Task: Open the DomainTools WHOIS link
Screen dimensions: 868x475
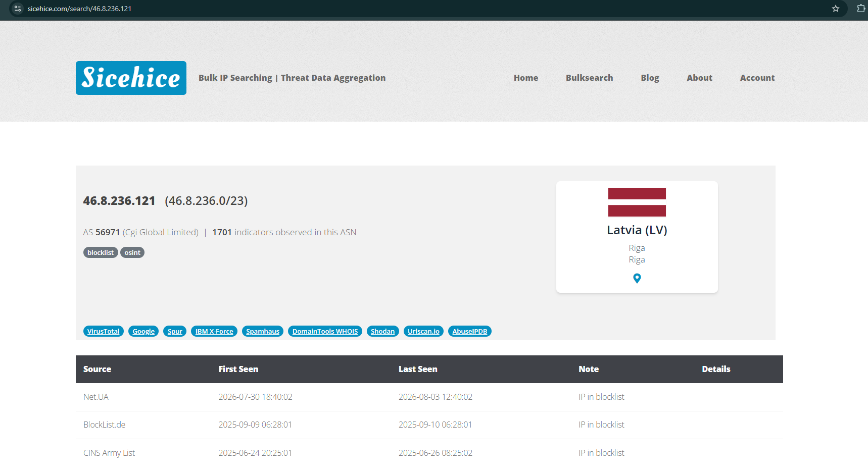Action: tap(325, 331)
